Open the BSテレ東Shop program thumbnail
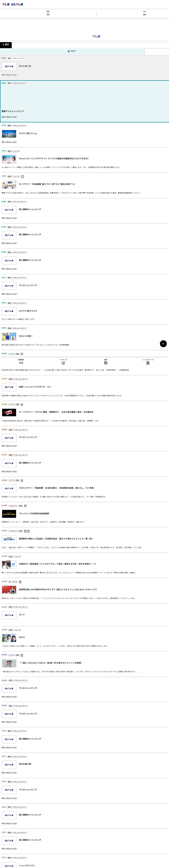This screenshot has height=868, width=169. [x=9, y=134]
